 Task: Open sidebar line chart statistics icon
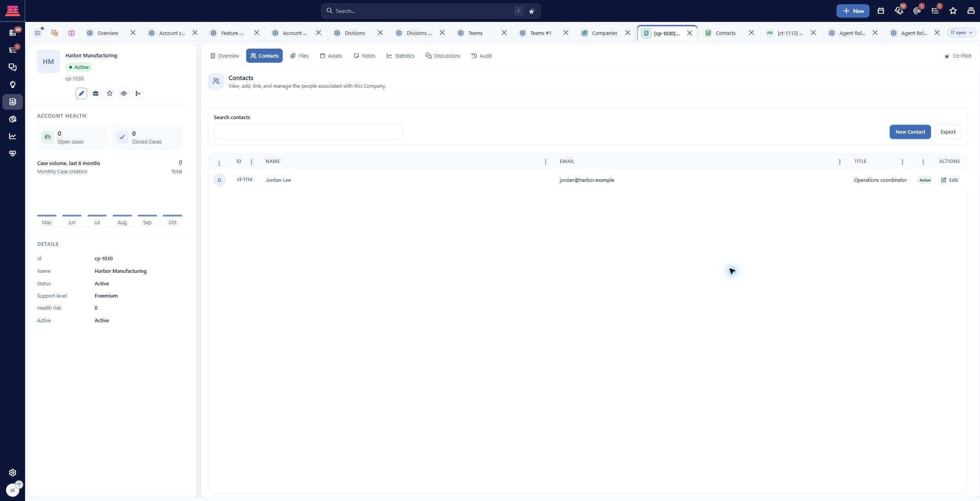[13, 136]
